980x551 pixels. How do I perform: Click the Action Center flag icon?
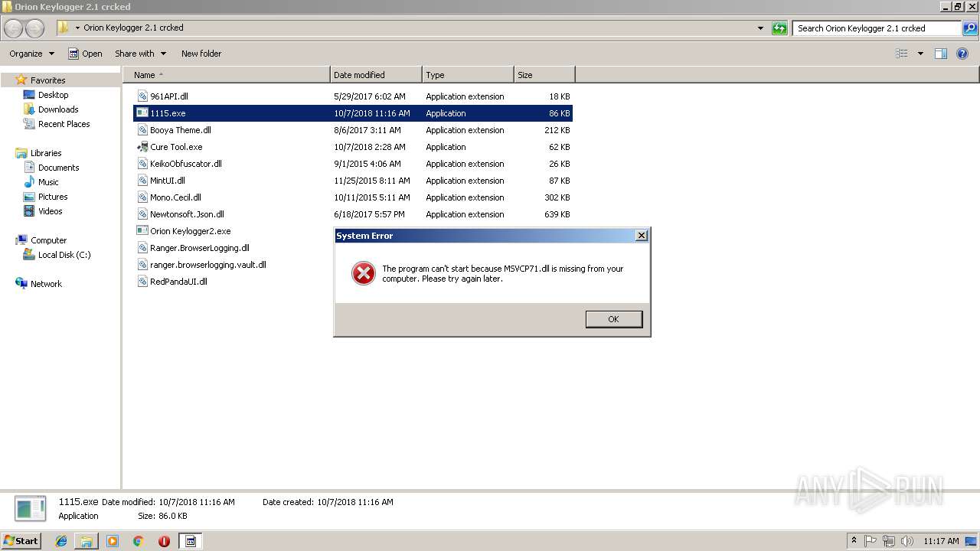[x=871, y=541]
